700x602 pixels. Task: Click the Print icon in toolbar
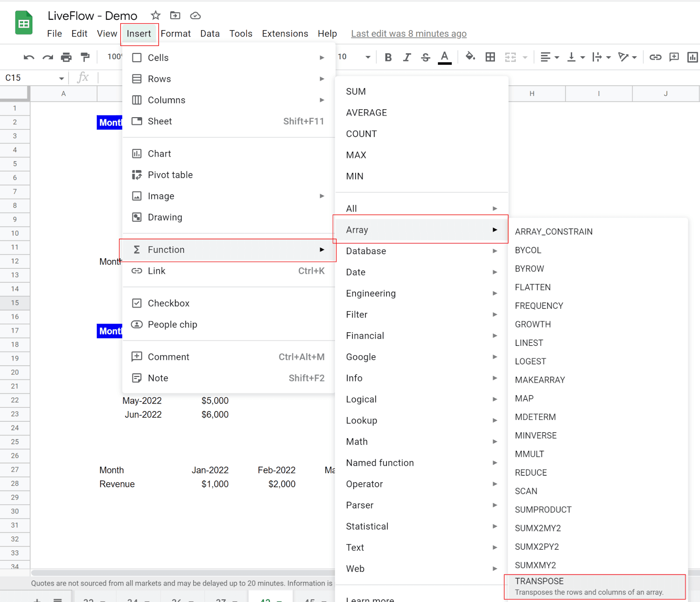click(x=66, y=57)
